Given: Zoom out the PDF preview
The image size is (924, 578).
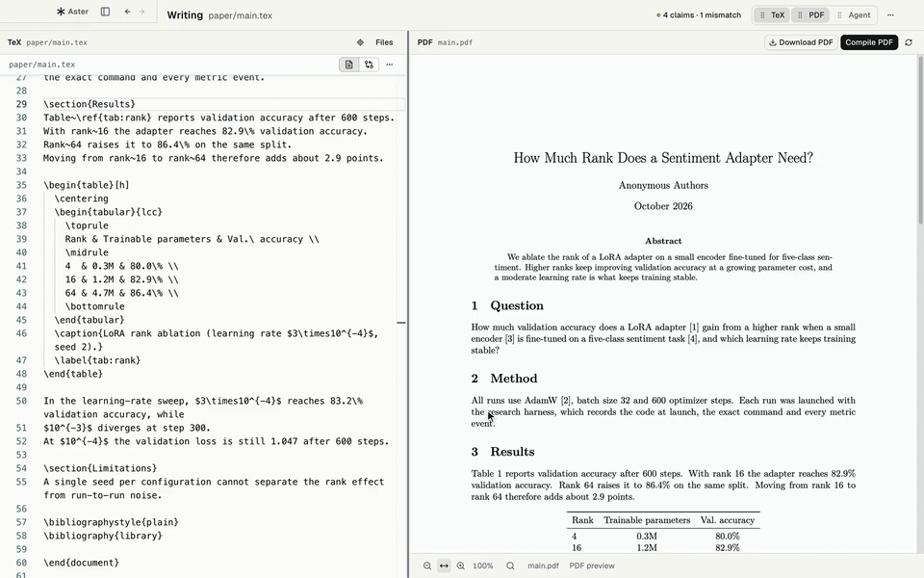Looking at the screenshot, I should [427, 565].
